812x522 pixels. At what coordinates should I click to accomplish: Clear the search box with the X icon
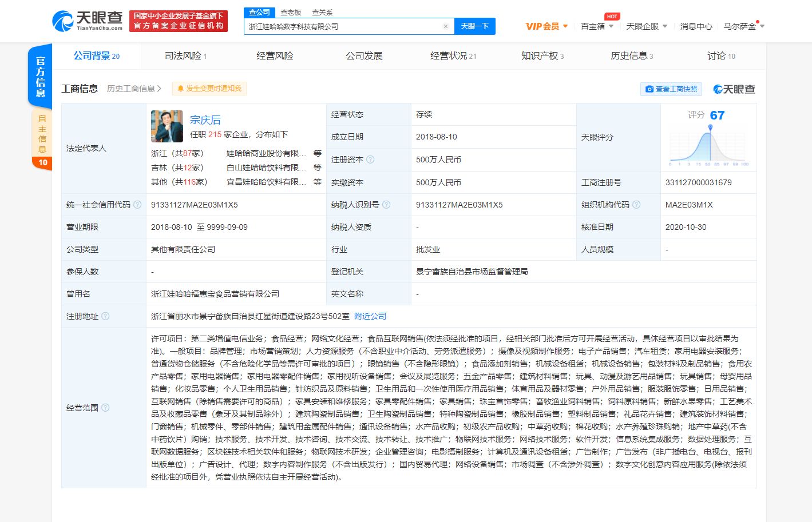446,26
